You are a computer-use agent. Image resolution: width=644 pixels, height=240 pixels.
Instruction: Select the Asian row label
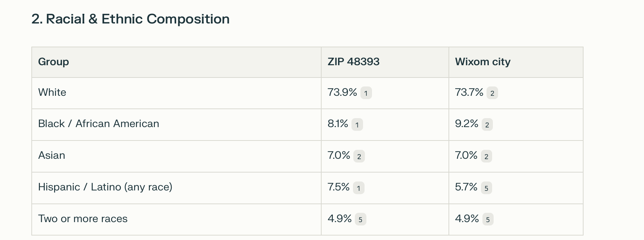(51, 155)
